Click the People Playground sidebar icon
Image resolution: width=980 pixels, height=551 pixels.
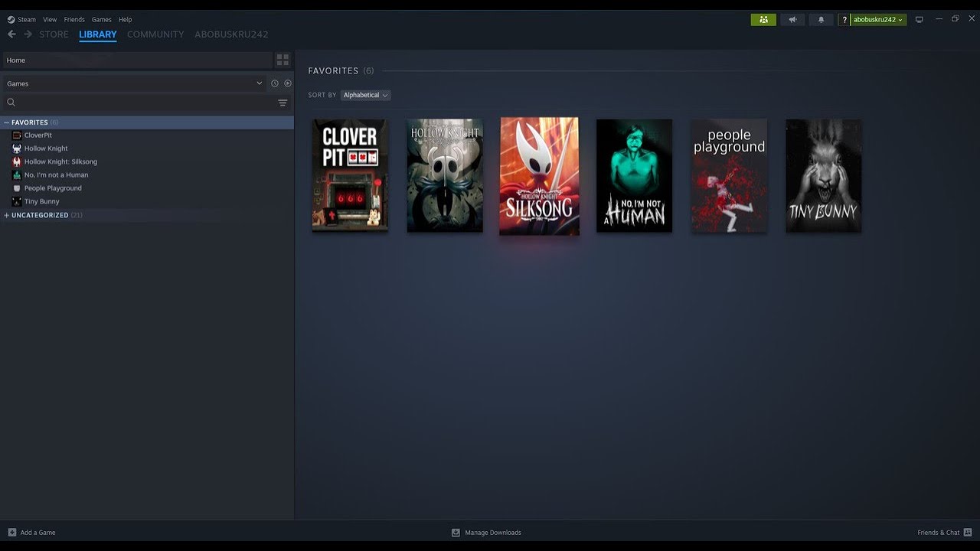(17, 188)
